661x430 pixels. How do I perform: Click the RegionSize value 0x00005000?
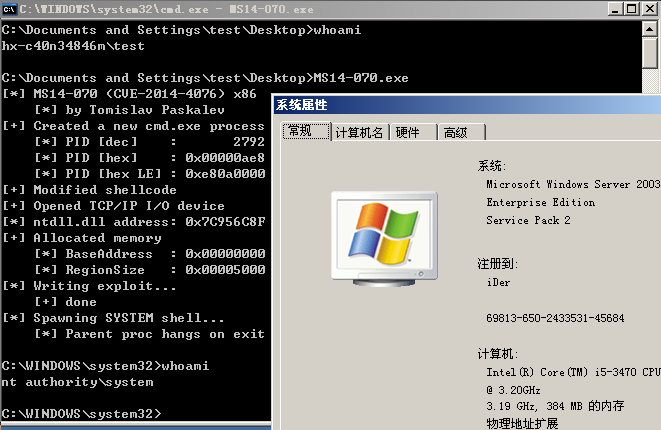click(225, 270)
